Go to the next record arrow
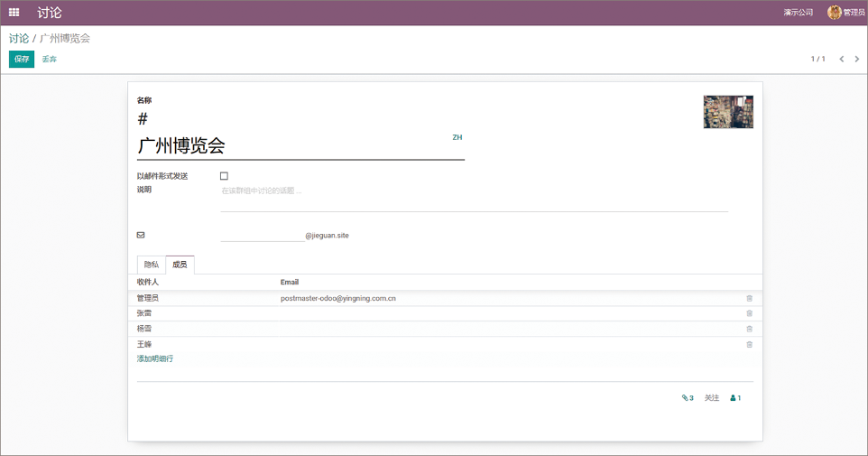The width and height of the screenshot is (868, 456). click(857, 59)
